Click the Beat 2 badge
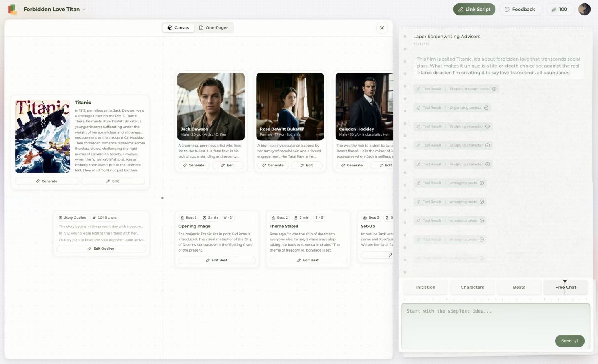 [280, 217]
